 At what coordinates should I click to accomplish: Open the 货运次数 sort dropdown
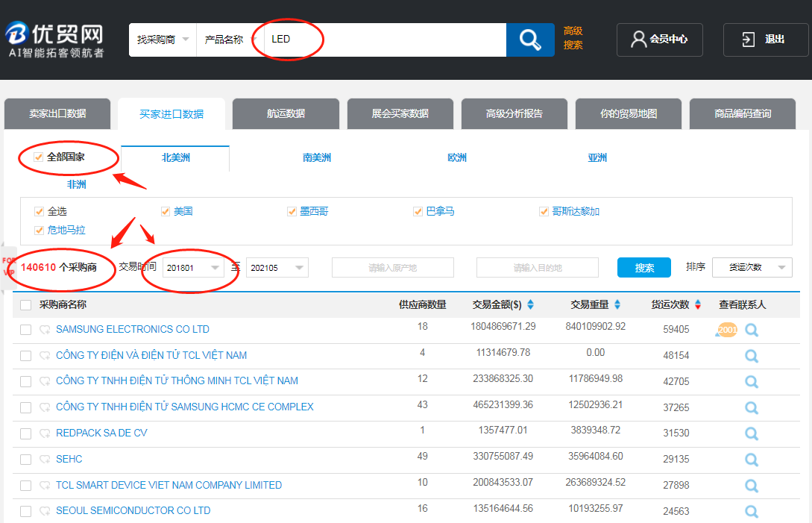(752, 267)
